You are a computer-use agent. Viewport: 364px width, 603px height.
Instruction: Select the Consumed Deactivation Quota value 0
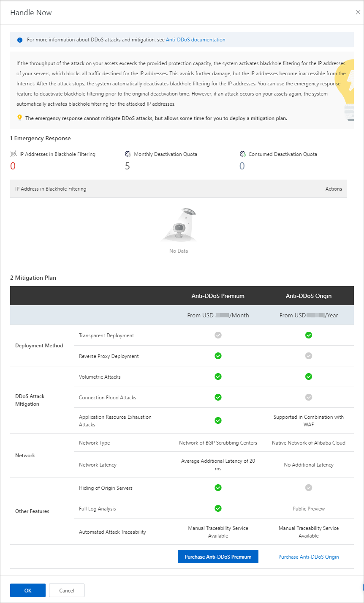point(242,166)
